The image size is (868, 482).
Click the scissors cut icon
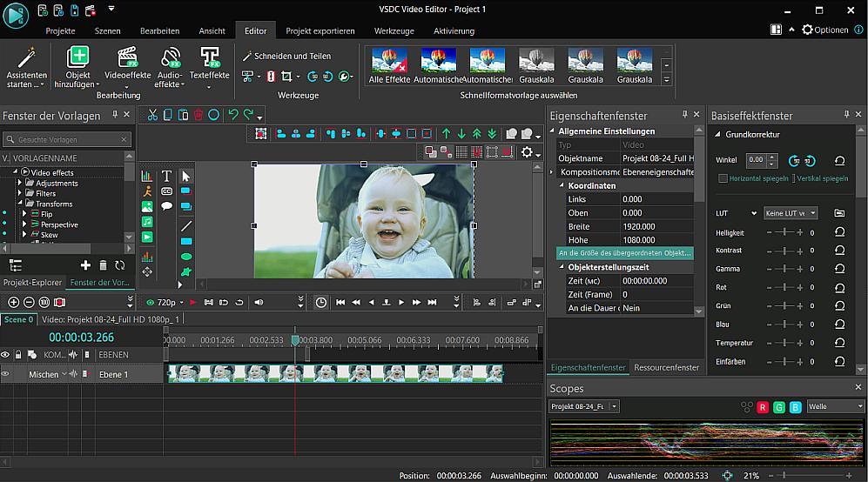pyautogui.click(x=152, y=115)
